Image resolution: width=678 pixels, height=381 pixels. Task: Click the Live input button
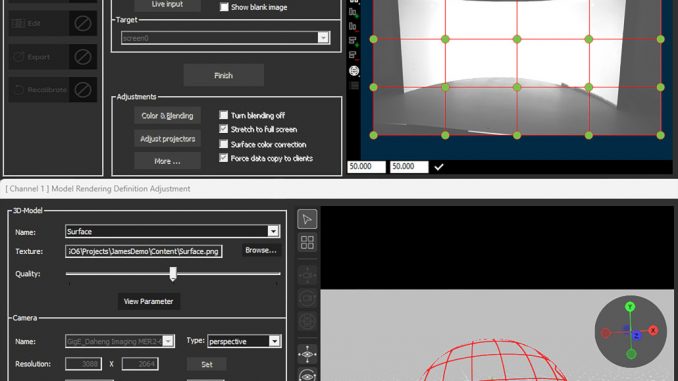167,5
